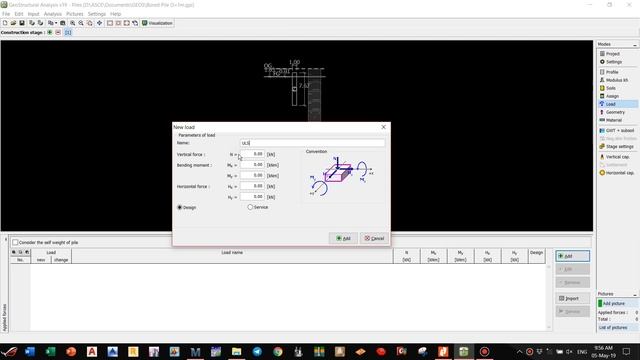Add a new construction stage

coord(50,32)
